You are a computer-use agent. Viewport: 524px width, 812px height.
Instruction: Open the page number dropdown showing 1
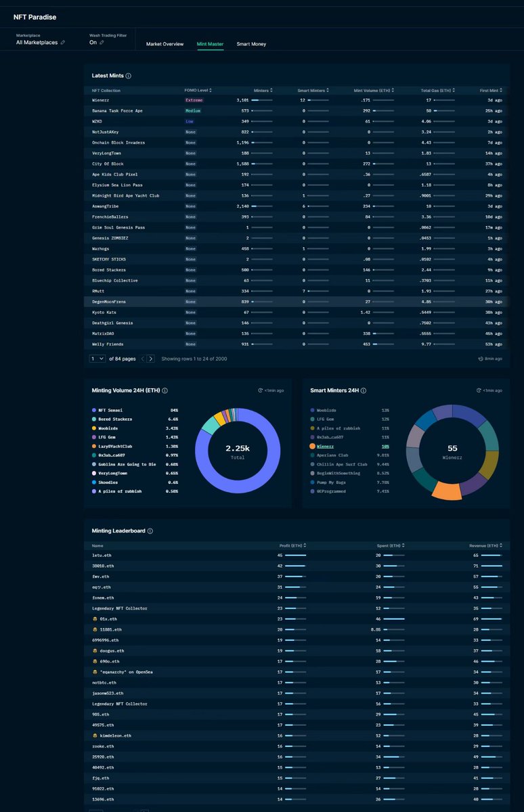[97, 359]
